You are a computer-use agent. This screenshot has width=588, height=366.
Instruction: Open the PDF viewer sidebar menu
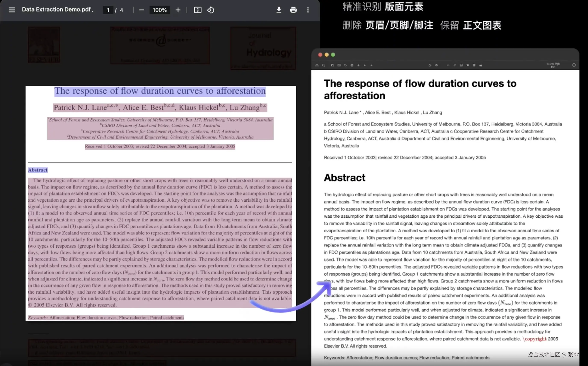click(x=12, y=10)
